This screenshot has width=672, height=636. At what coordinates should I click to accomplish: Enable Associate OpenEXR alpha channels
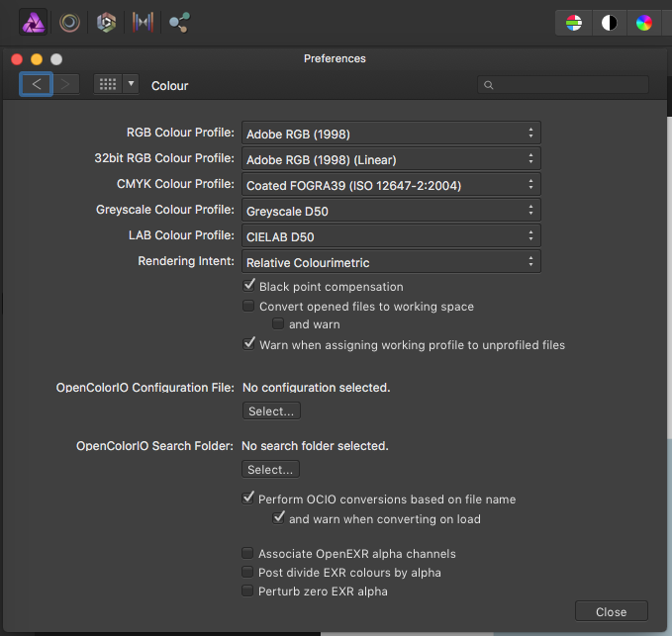[247, 553]
